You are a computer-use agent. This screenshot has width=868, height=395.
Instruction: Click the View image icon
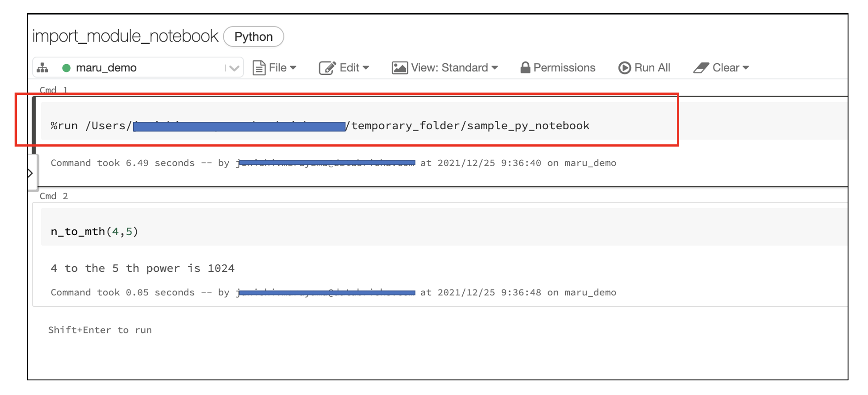click(x=399, y=68)
